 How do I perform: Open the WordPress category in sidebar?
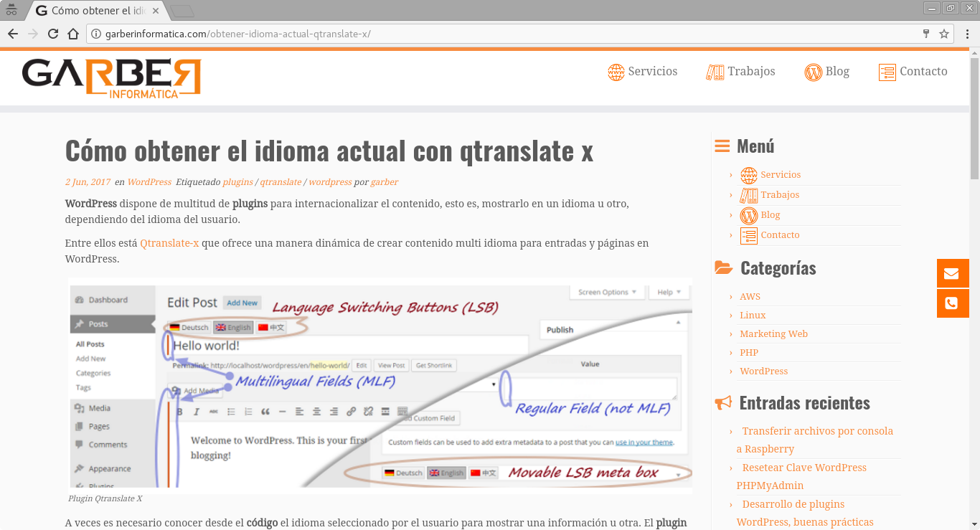click(x=763, y=372)
